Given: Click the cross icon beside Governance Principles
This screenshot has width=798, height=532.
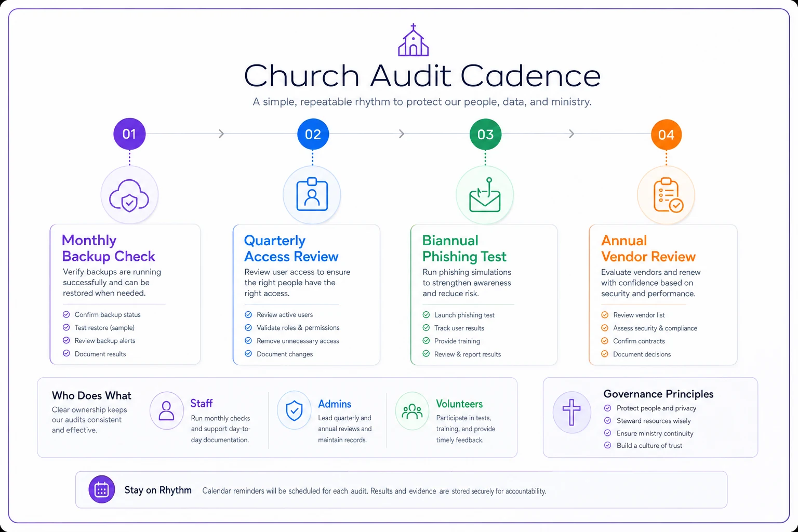Looking at the screenshot, I should [571, 413].
